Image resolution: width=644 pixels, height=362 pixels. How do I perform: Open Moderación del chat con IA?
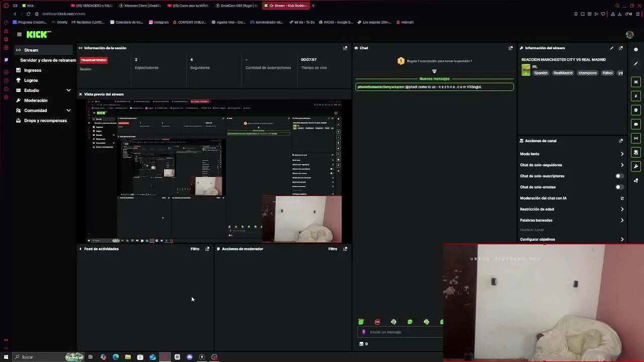click(571, 198)
